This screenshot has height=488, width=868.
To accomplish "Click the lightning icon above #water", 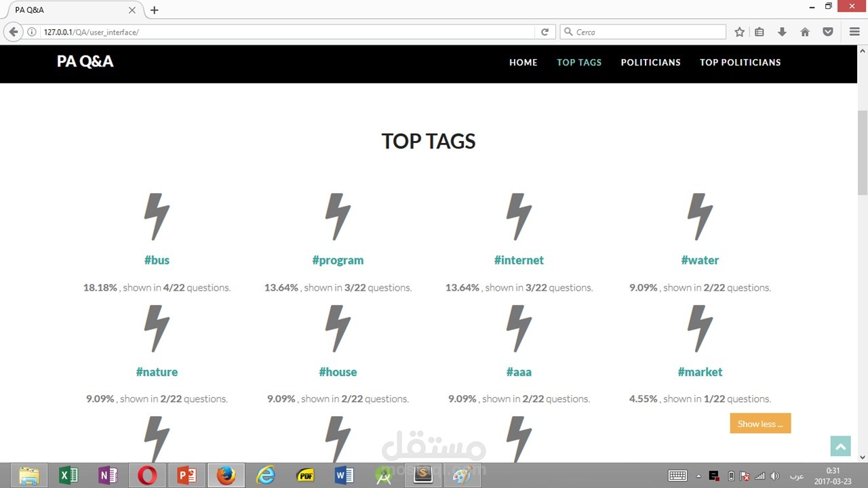I will click(x=700, y=217).
